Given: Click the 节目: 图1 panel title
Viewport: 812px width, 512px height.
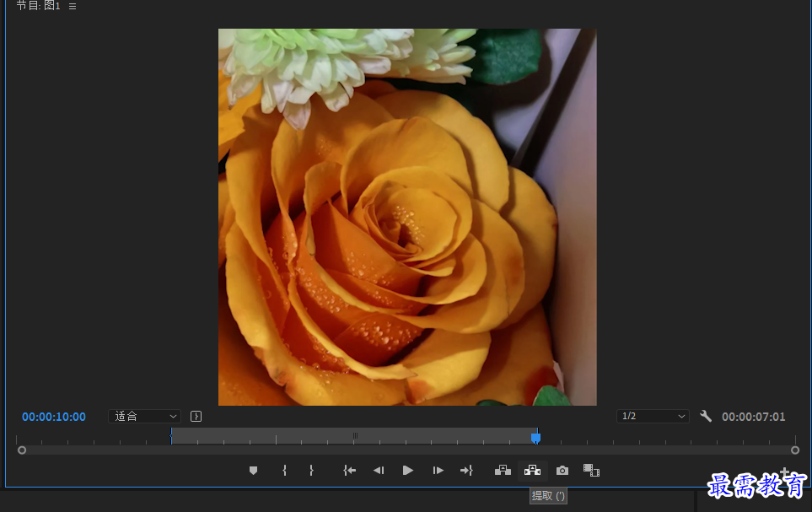Looking at the screenshot, I should tap(38, 6).
